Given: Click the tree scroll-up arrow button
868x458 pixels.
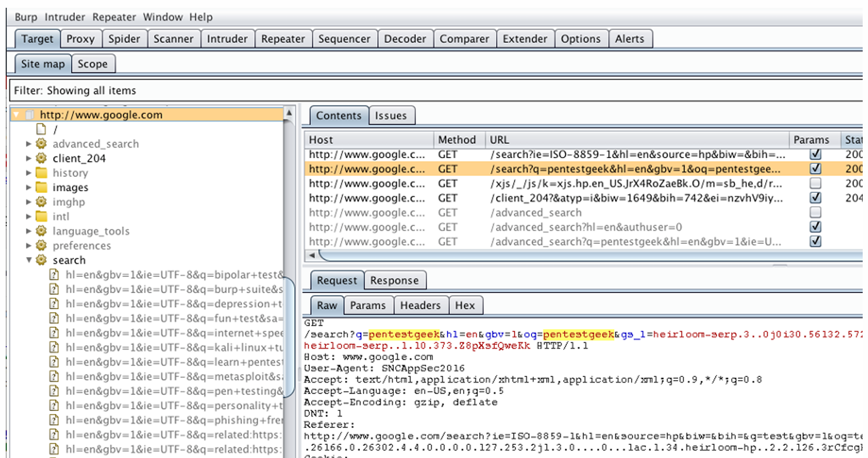Looking at the screenshot, I should pyautogui.click(x=289, y=113).
